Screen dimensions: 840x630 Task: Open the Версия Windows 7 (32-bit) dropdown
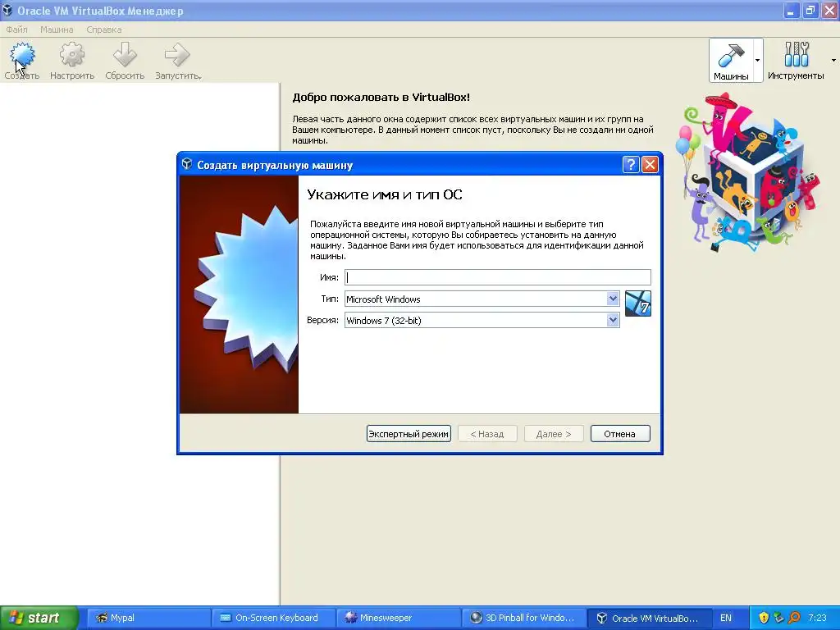(x=482, y=321)
